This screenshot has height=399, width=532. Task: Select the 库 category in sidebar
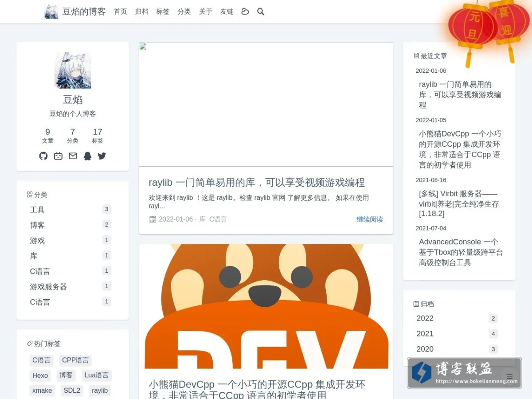70,256
